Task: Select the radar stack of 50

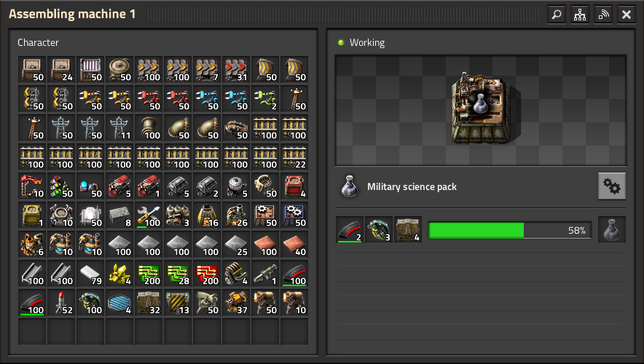Action: (x=207, y=303)
